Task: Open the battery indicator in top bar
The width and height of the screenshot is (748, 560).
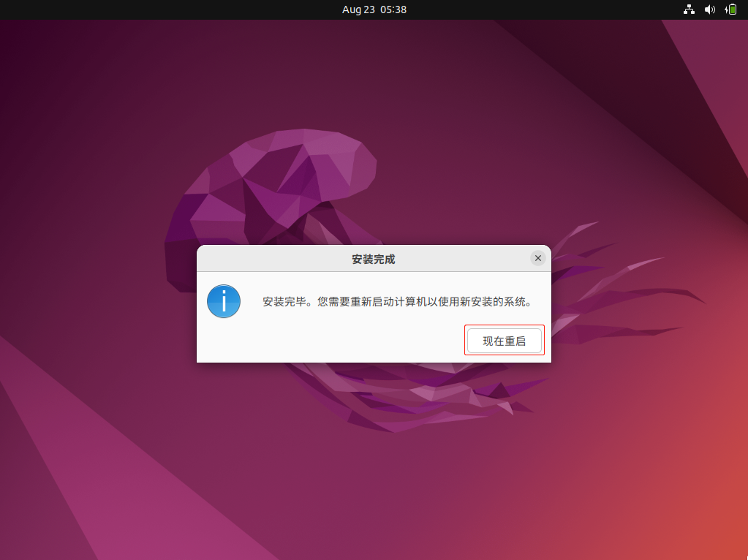Action: click(731, 10)
